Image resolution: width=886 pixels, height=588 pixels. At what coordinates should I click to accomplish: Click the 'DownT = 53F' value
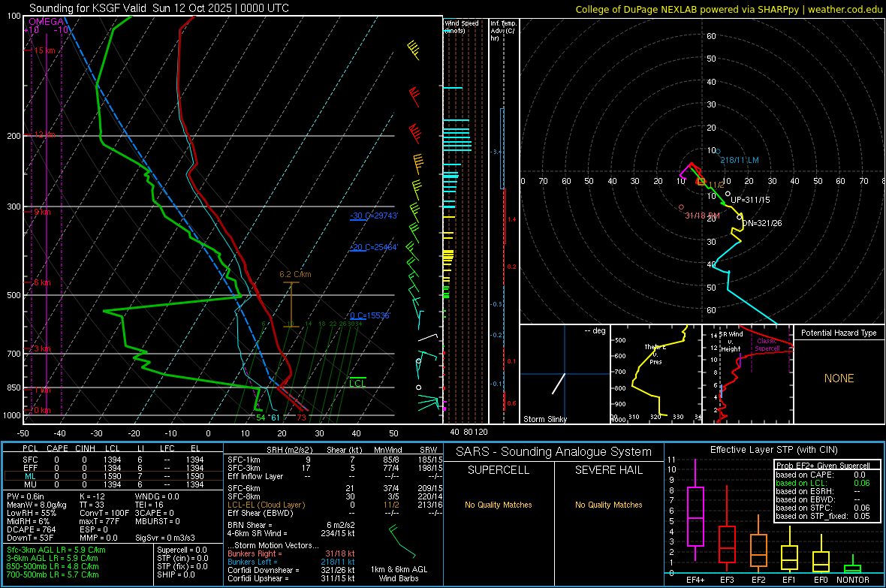30,538
